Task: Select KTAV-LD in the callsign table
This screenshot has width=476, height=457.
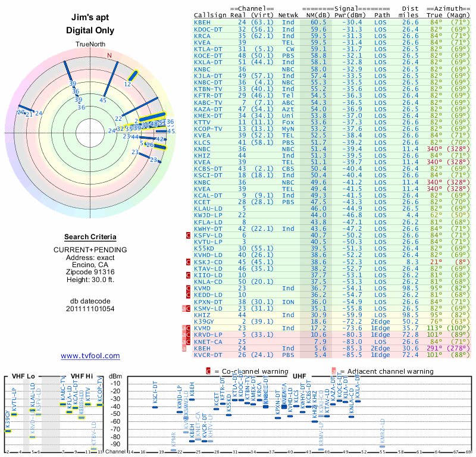Action: click(x=208, y=268)
